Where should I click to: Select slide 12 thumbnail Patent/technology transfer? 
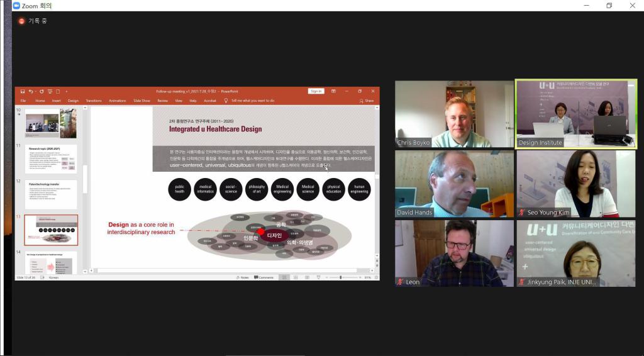click(x=51, y=194)
